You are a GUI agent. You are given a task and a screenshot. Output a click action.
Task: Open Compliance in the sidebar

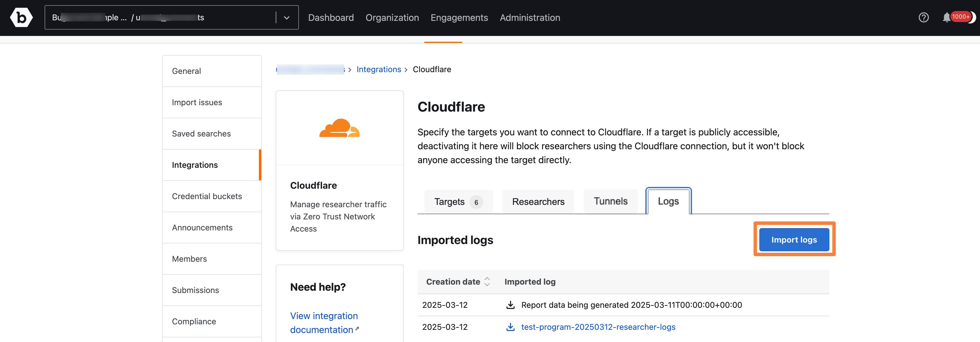[x=212, y=321]
